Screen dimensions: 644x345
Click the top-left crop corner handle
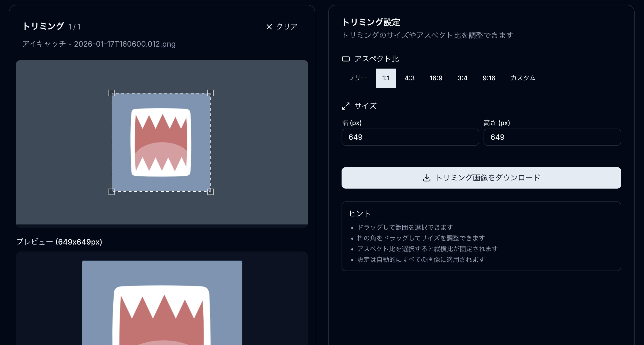[112, 93]
